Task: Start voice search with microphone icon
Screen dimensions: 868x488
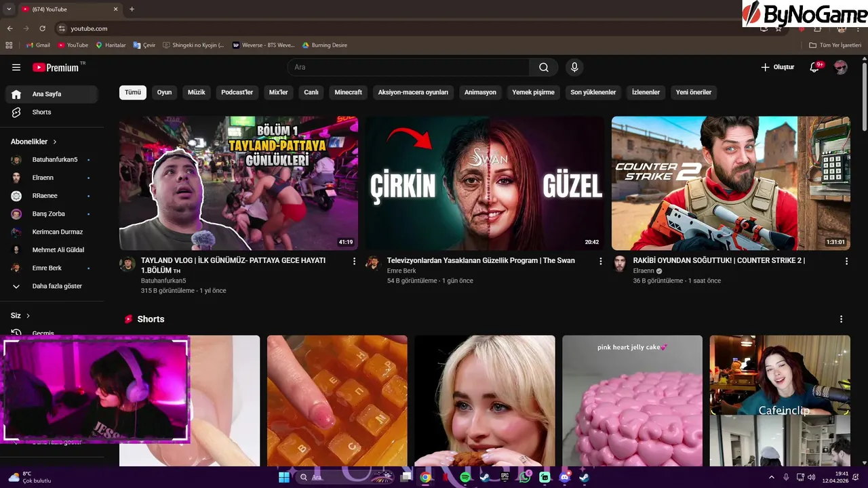Action: (574, 67)
